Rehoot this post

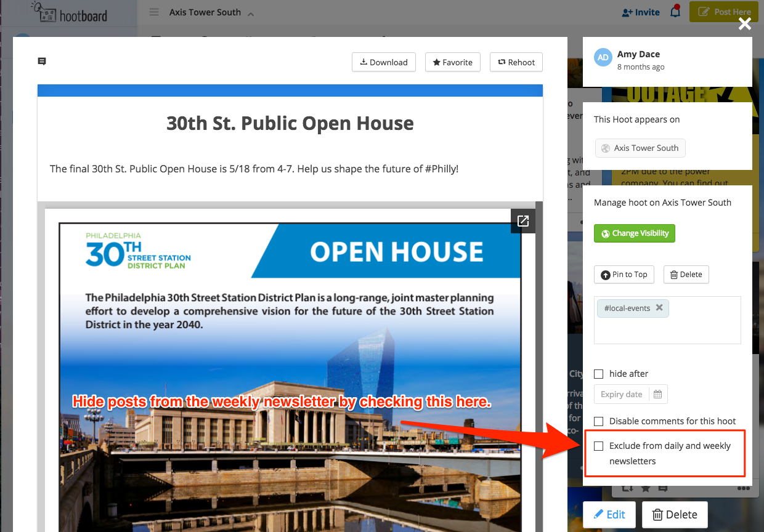pyautogui.click(x=516, y=62)
